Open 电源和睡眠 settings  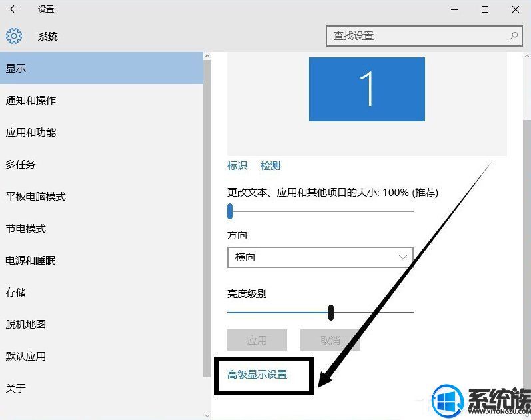pyautogui.click(x=101, y=261)
